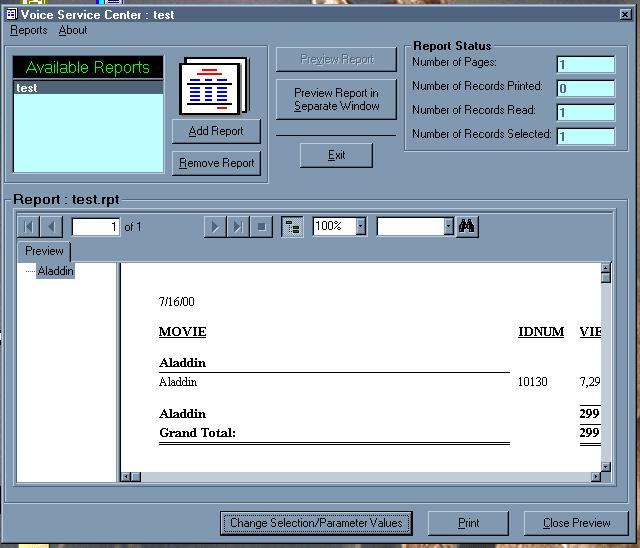Click horizontal scrollbar right arrow
640x548 pixels.
pos(596,477)
